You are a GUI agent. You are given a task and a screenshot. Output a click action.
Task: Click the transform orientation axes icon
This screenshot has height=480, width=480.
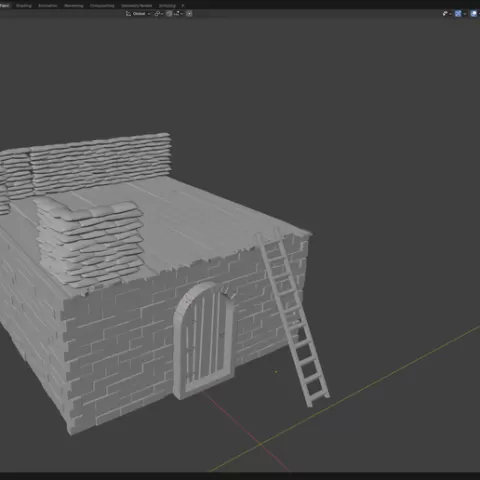pos(128,14)
